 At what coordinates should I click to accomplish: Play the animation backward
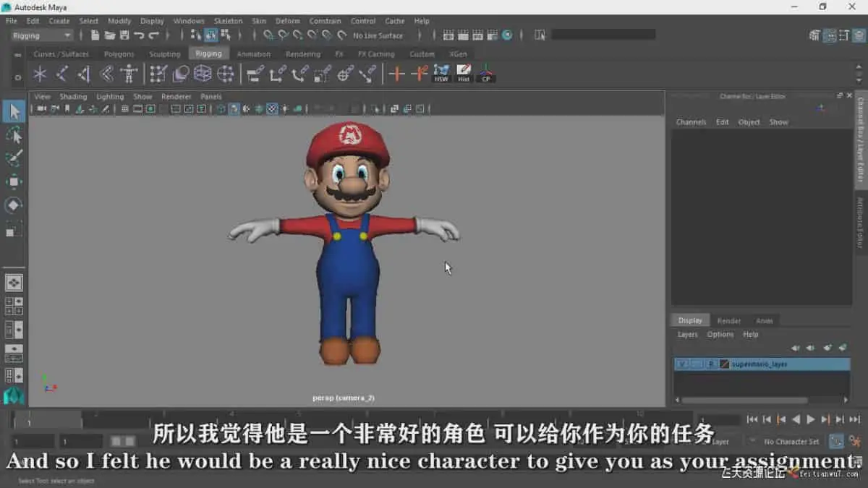tap(796, 419)
